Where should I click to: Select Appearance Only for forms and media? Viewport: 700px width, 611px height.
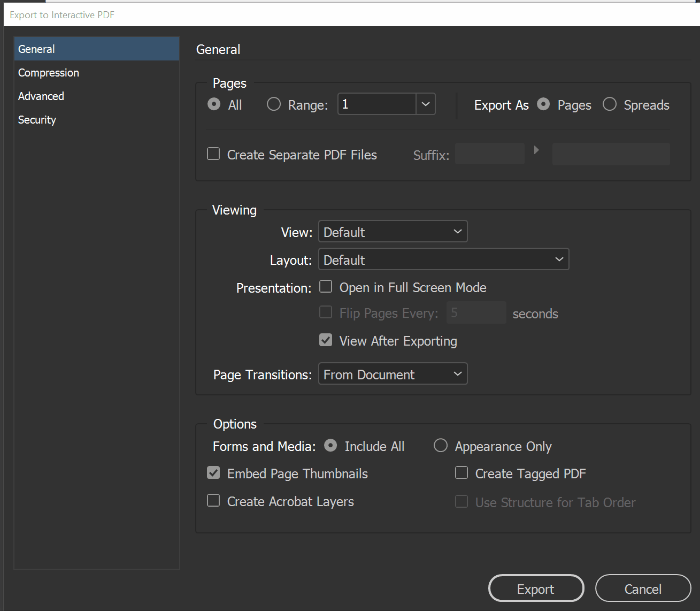[441, 446]
